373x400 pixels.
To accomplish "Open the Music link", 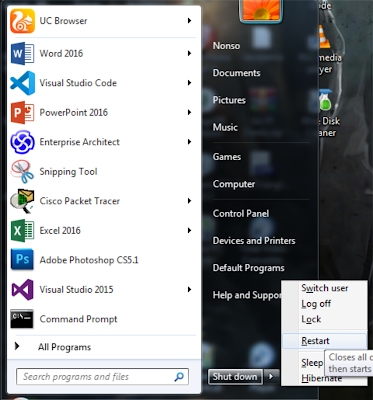I will pyautogui.click(x=225, y=127).
